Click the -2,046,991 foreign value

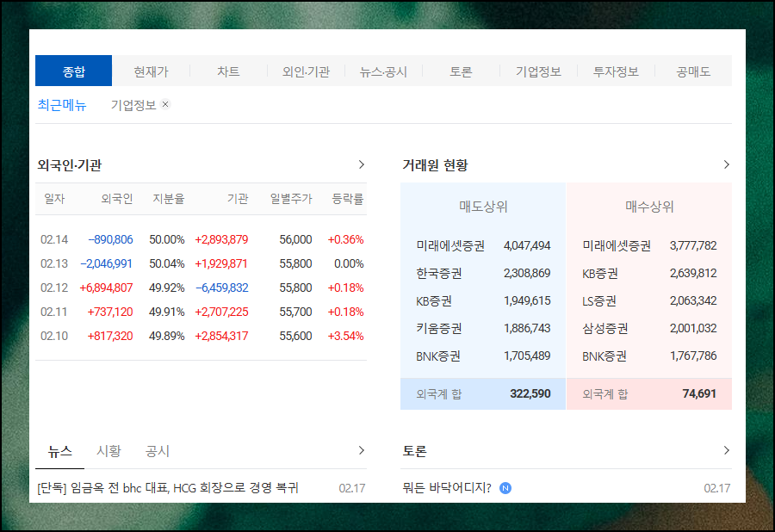pos(106,263)
